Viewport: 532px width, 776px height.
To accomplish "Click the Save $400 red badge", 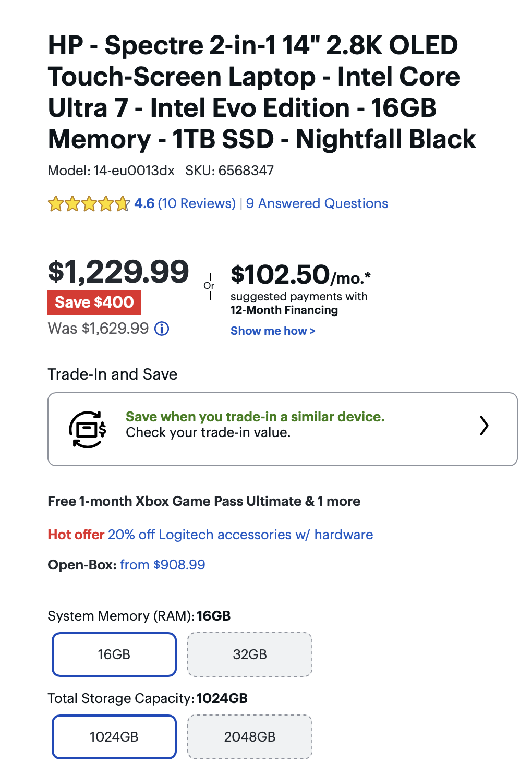I will click(94, 302).
